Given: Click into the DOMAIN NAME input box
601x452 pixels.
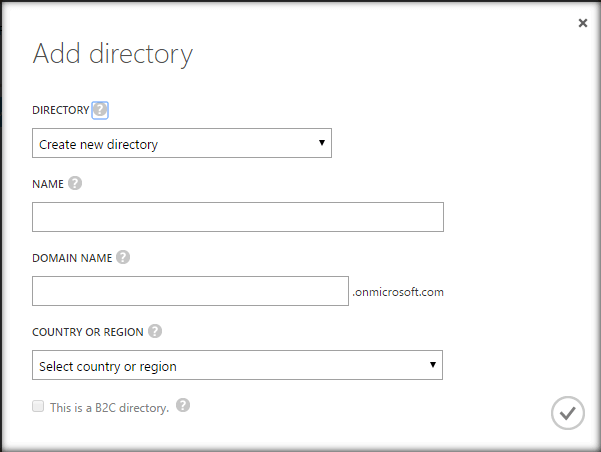Looking at the screenshot, I should (x=190, y=291).
